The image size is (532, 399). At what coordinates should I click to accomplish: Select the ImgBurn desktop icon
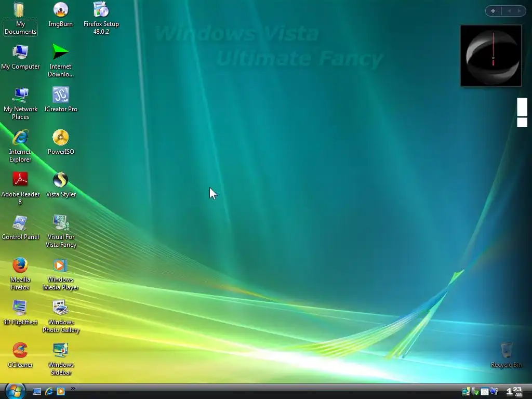[x=60, y=15]
